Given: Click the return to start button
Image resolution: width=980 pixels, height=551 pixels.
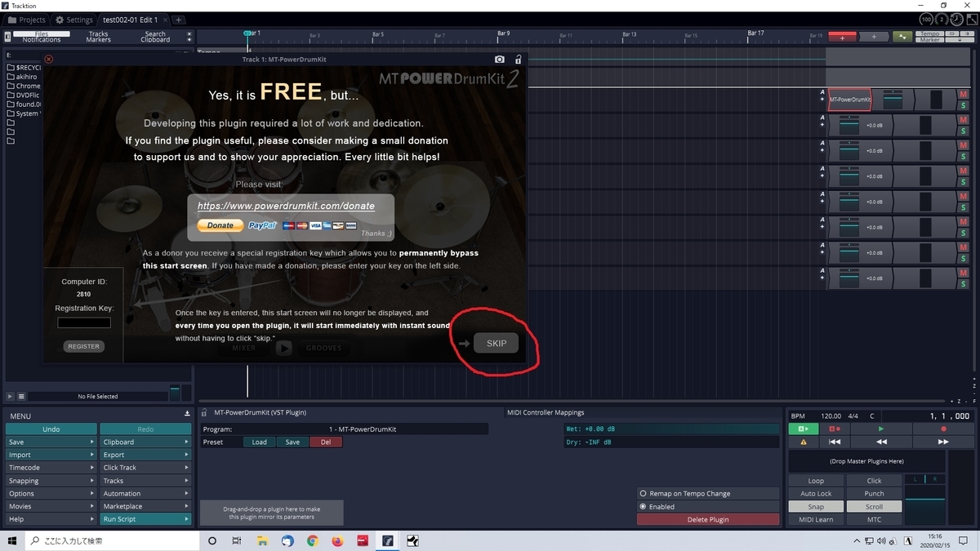Looking at the screenshot, I should pyautogui.click(x=835, y=442).
